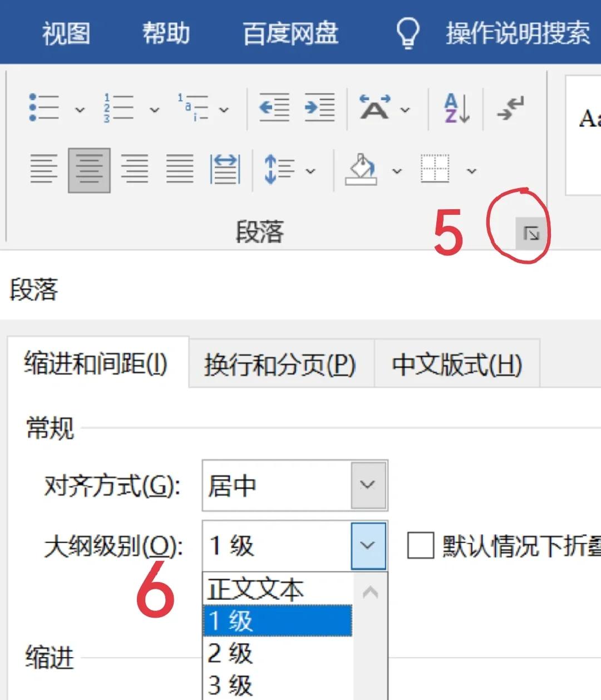Toggle the center alignment button

88,170
